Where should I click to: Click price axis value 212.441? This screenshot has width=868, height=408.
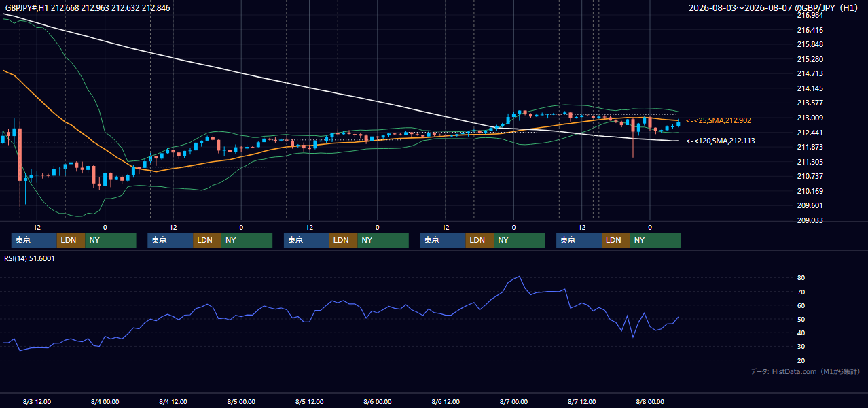point(810,133)
